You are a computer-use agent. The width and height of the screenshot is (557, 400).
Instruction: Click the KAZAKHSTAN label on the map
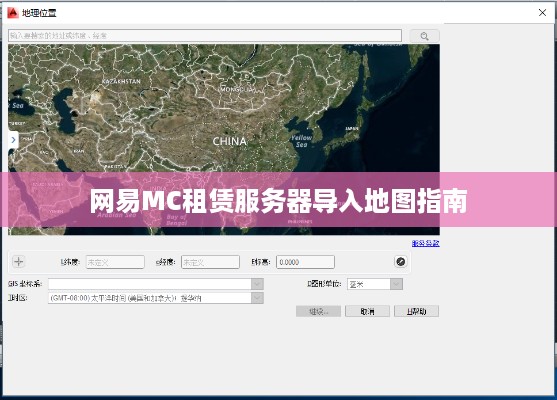point(121,81)
